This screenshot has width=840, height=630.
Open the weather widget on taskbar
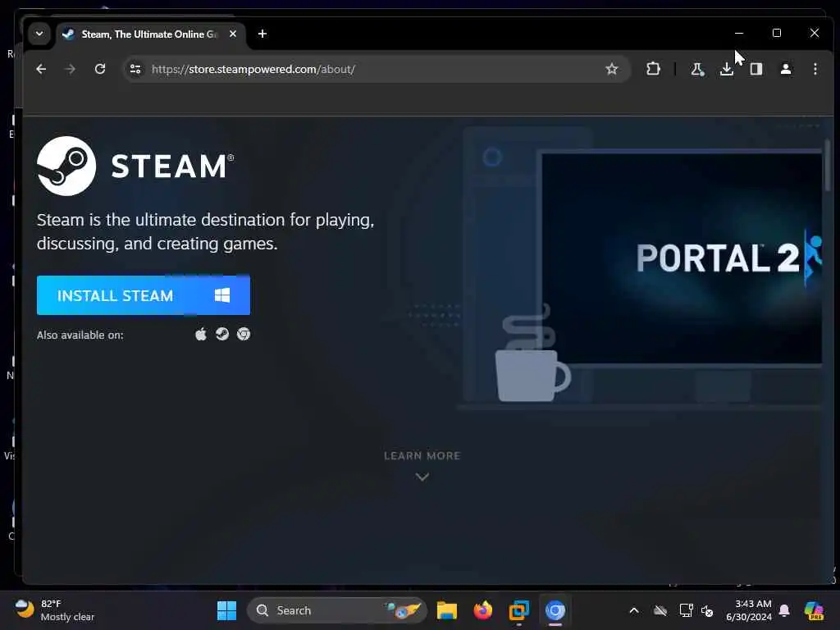55,610
